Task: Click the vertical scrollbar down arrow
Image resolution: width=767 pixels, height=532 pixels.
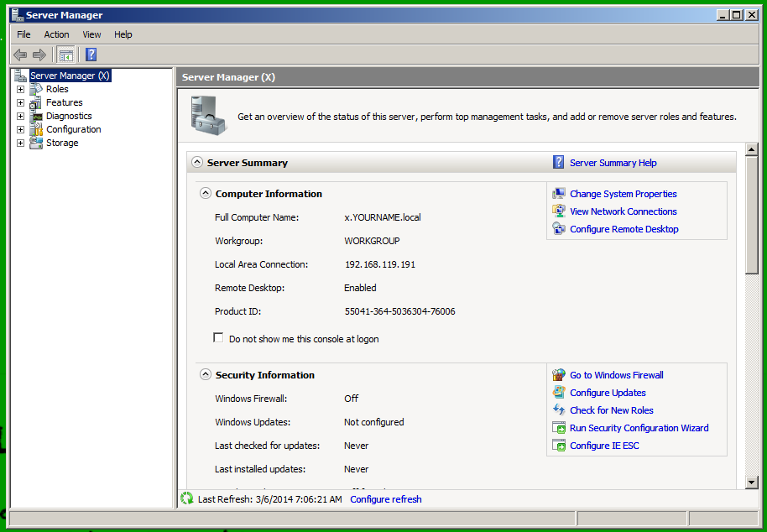Action: pyautogui.click(x=751, y=482)
